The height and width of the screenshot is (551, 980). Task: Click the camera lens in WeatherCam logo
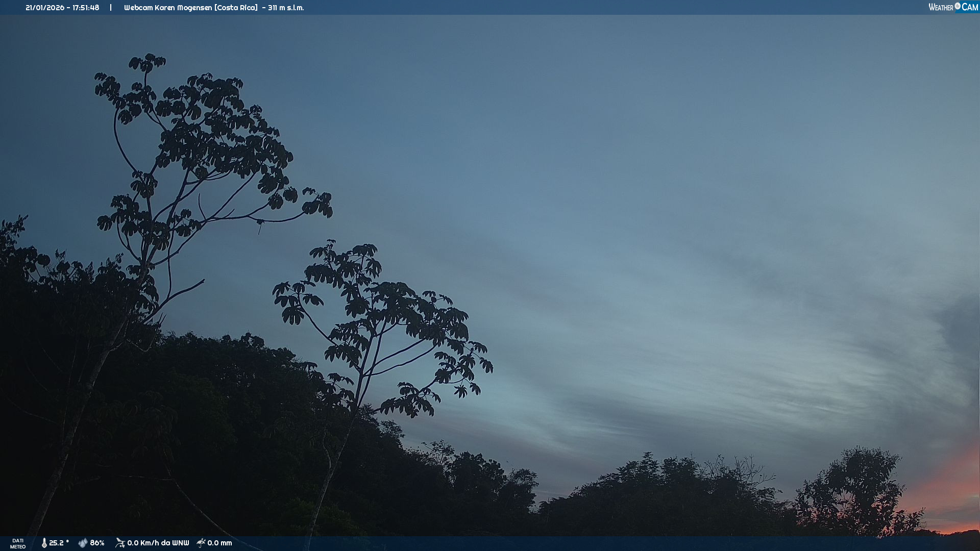(958, 6)
